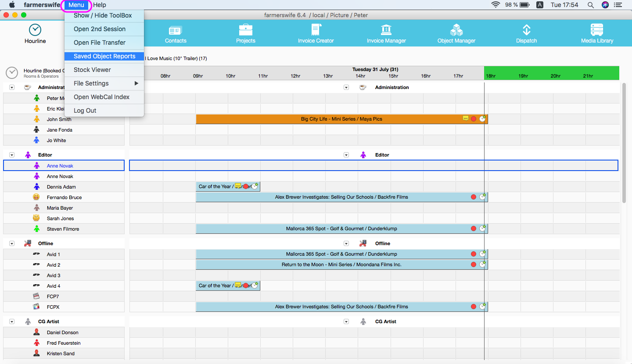Open Avid 2 Return to the Moon booking

pos(341,265)
